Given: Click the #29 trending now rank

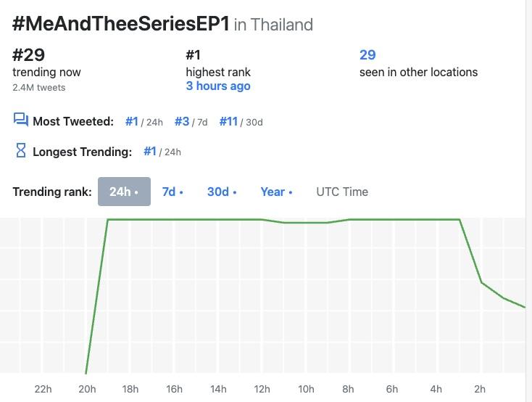Looking at the screenshot, I should pos(28,54).
